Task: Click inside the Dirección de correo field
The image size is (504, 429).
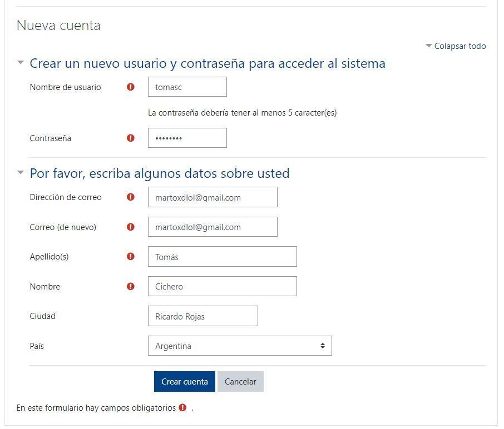Action: click(x=213, y=197)
